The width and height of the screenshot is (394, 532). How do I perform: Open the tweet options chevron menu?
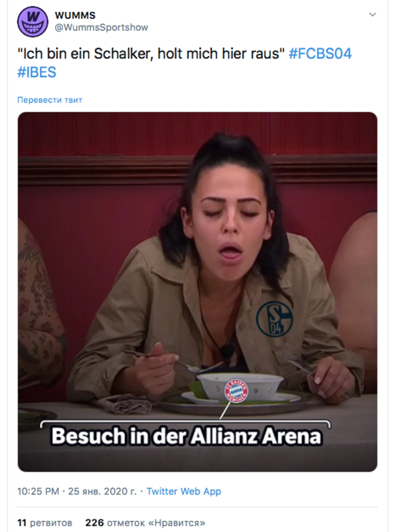click(372, 15)
